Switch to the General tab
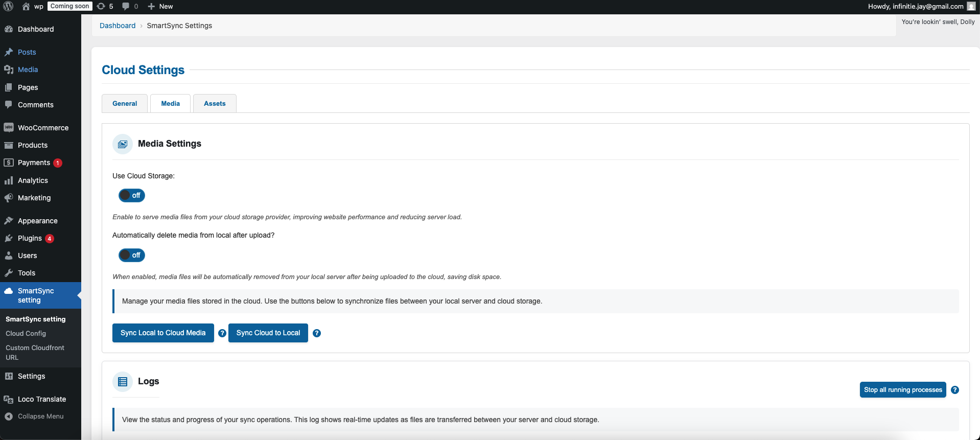This screenshot has width=980, height=440. pos(125,103)
